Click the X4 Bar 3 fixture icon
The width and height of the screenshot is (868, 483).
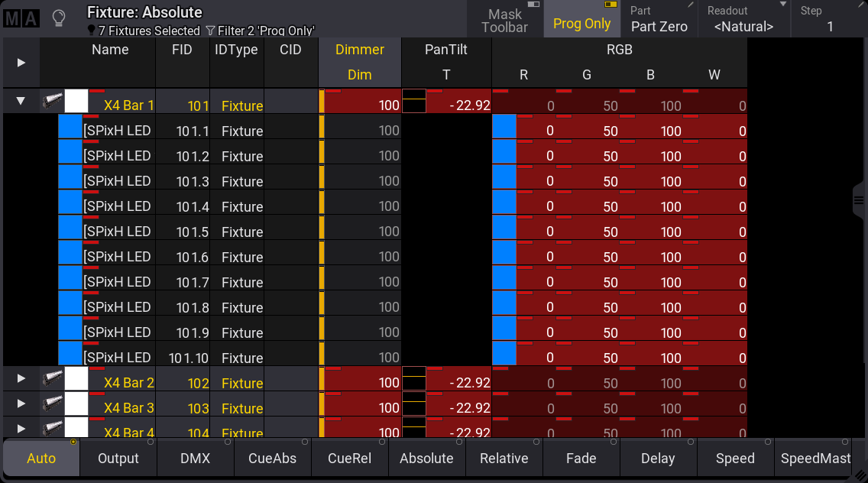(x=53, y=404)
